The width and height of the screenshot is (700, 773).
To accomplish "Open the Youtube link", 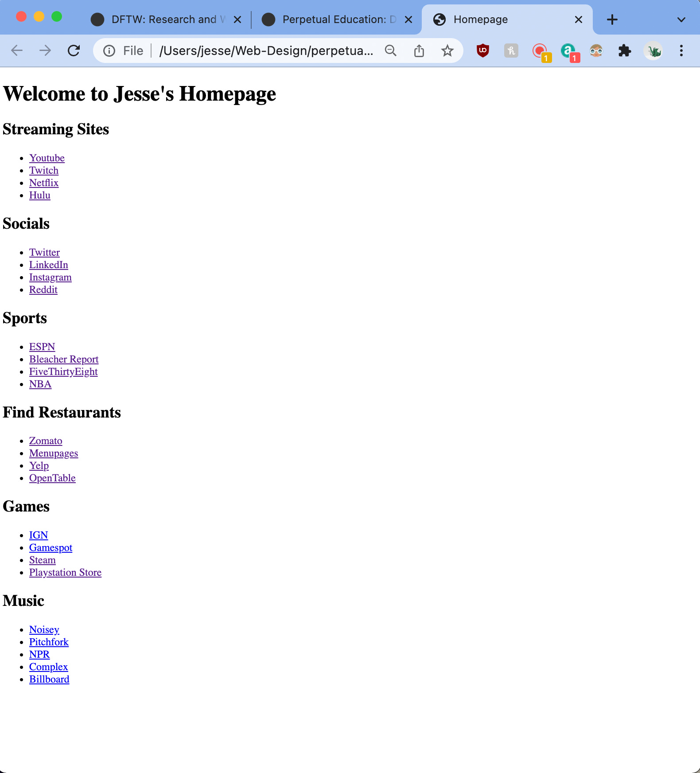I will [x=47, y=158].
